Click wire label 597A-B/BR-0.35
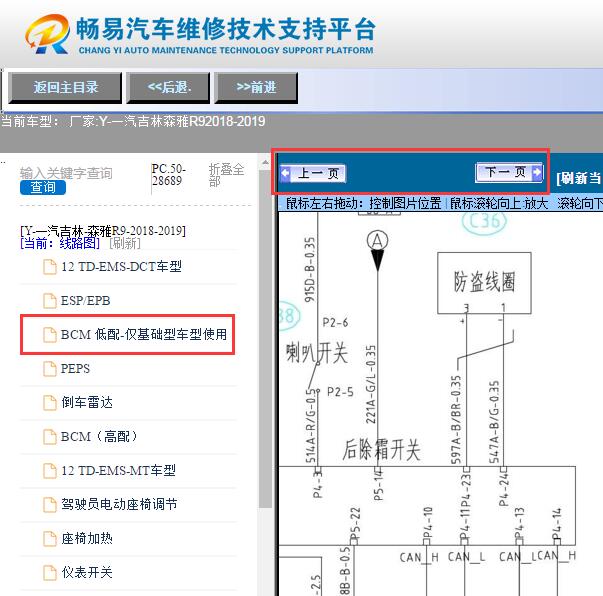 coord(455,419)
